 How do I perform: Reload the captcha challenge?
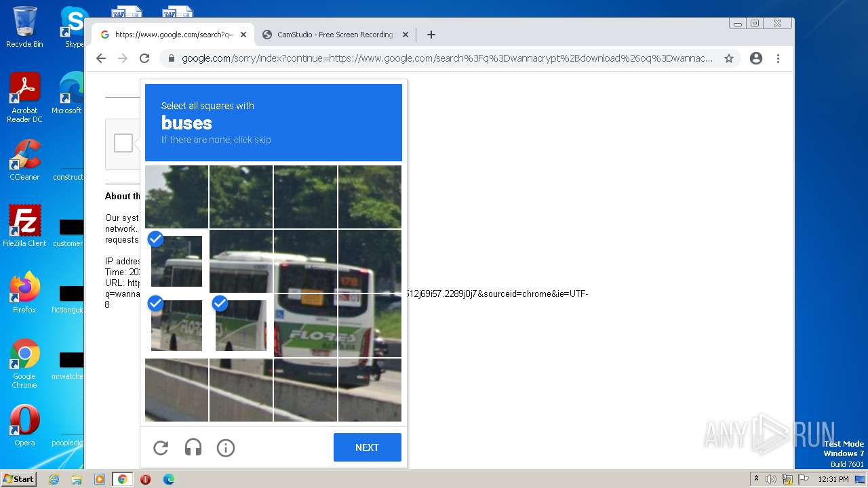point(161,447)
